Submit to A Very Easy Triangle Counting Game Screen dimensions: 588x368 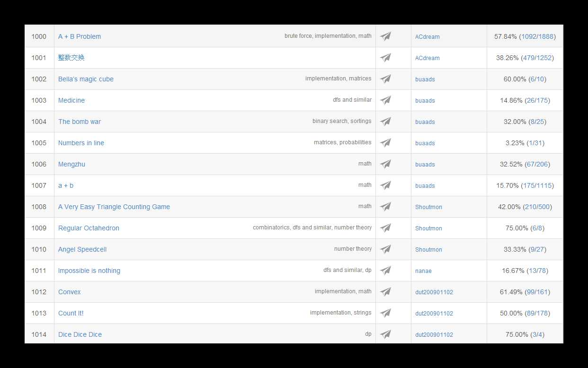click(x=386, y=207)
